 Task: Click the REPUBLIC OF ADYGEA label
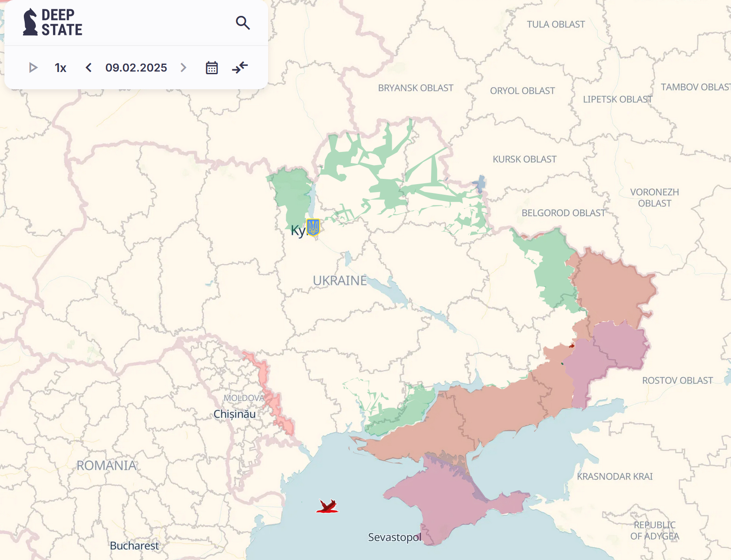[x=655, y=530]
